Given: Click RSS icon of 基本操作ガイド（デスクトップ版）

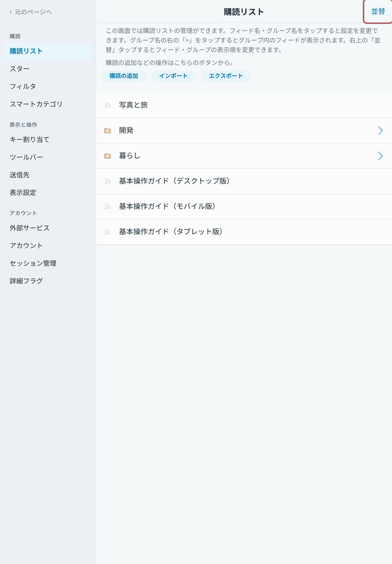Looking at the screenshot, I should [107, 181].
